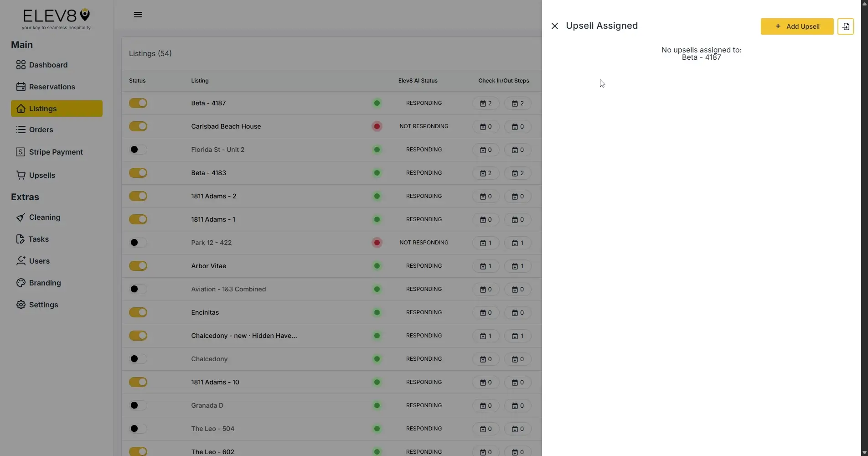Viewport: 868px width, 456px height.
Task: Click the Tasks icon under Extras
Action: (x=20, y=239)
